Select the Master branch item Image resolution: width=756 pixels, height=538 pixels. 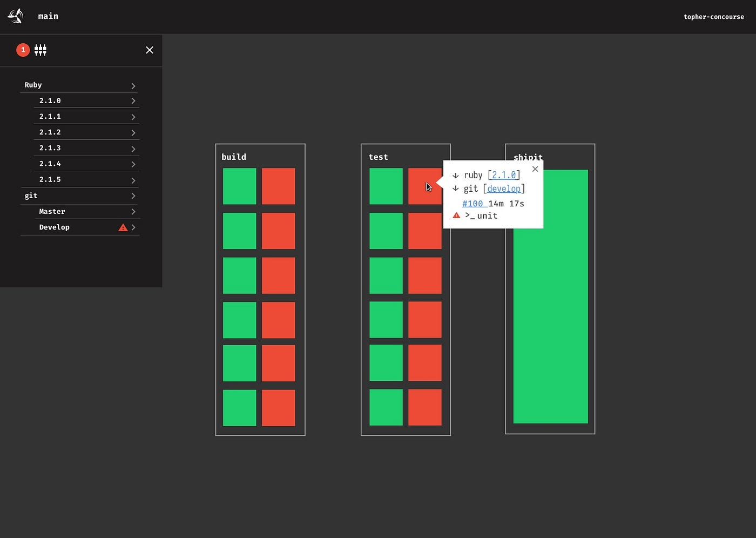(x=52, y=212)
